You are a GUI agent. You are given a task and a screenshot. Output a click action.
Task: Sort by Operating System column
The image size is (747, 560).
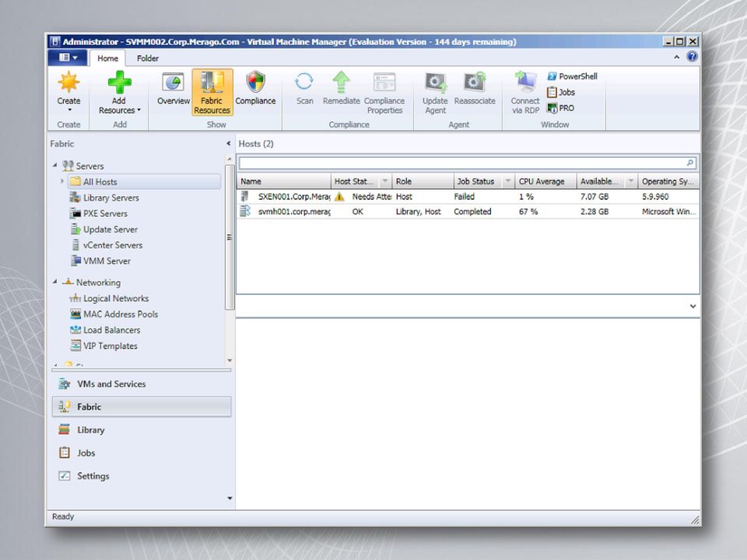[x=668, y=181]
